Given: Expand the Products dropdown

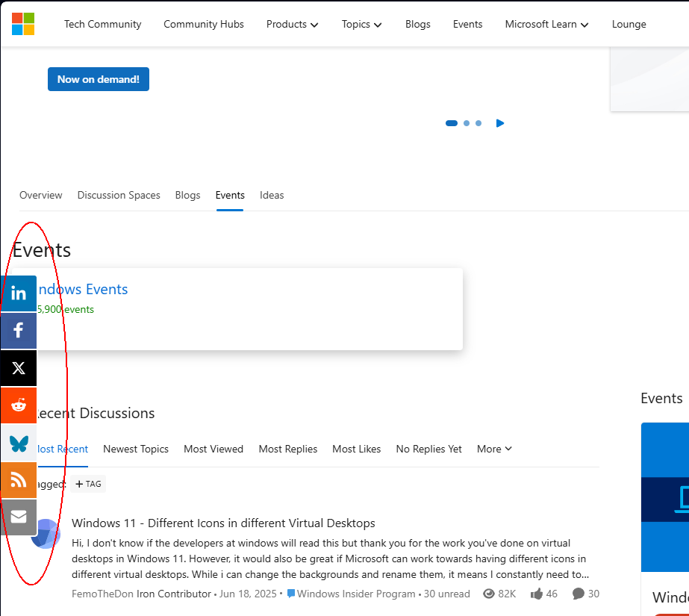Looking at the screenshot, I should 292,24.
